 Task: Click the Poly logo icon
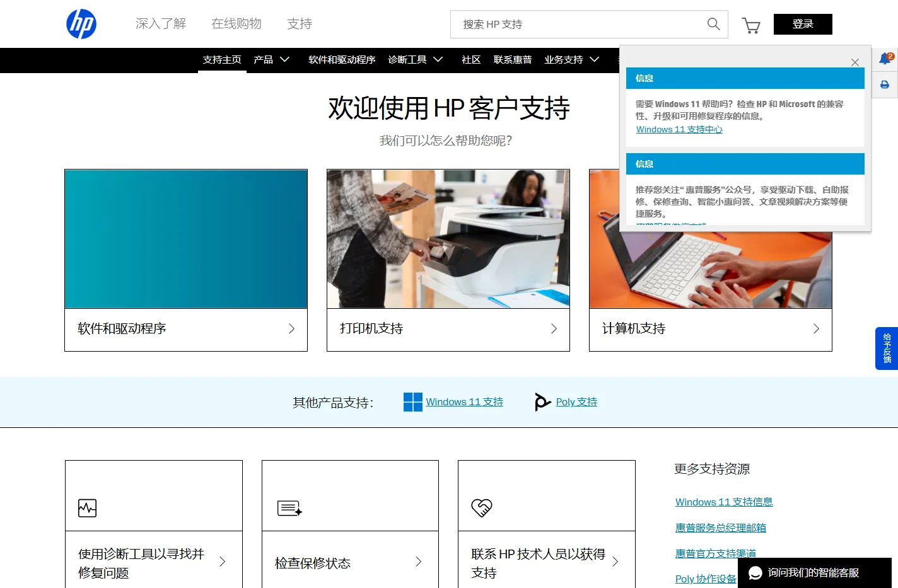click(x=542, y=401)
